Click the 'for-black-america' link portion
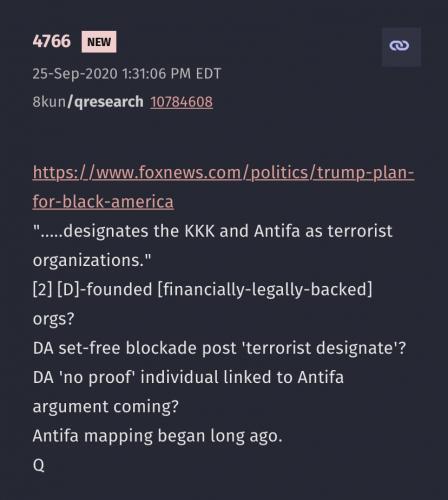Viewport: 448px width, 500px height. tap(103, 202)
